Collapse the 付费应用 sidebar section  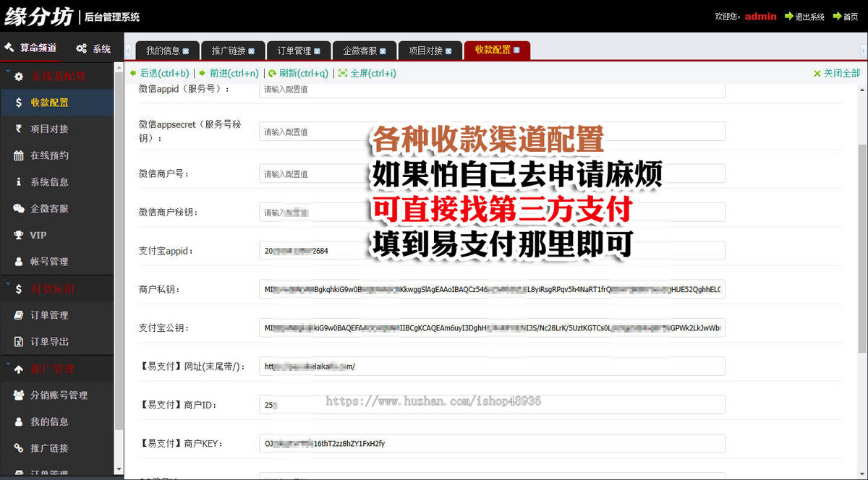pyautogui.click(x=57, y=288)
